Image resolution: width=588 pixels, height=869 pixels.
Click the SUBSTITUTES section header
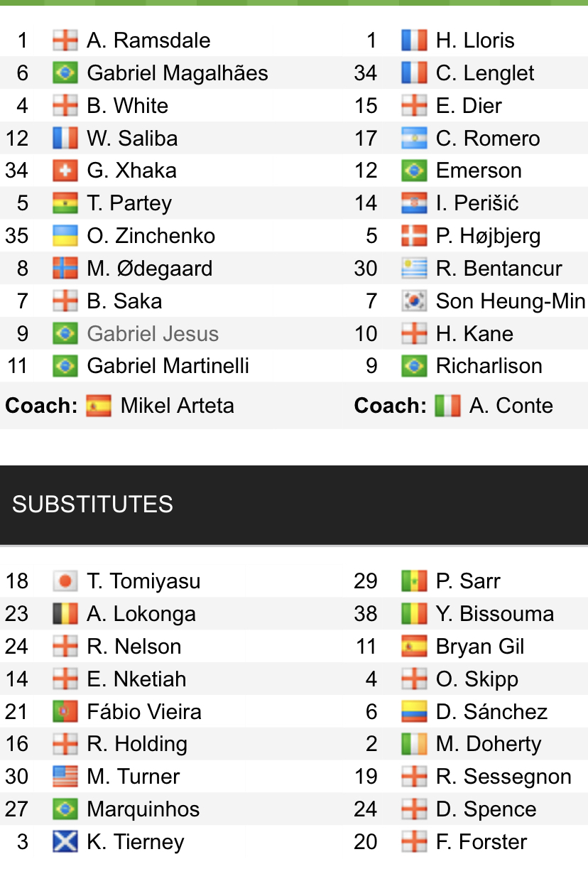(x=93, y=504)
